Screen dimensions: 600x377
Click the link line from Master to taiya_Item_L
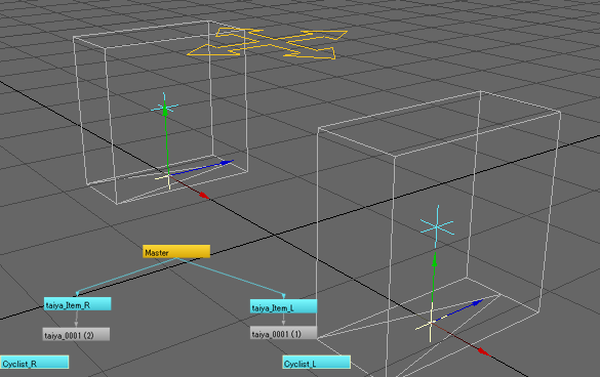(230, 276)
